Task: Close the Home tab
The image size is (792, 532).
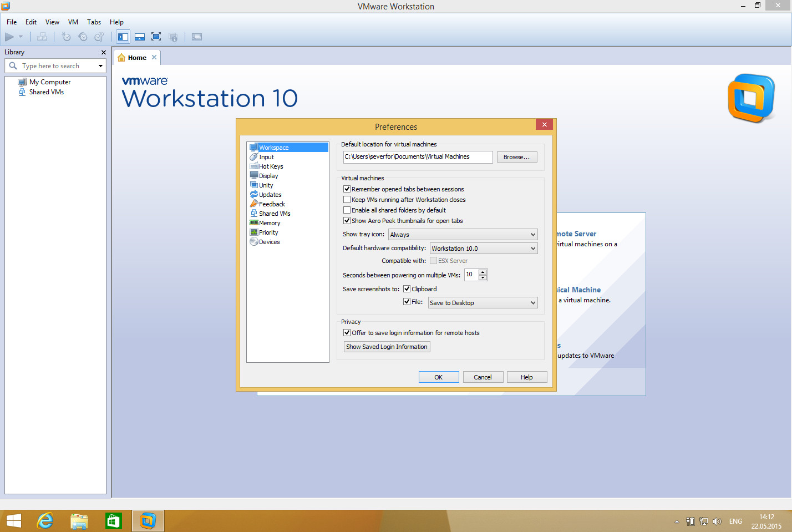Action: coord(154,57)
